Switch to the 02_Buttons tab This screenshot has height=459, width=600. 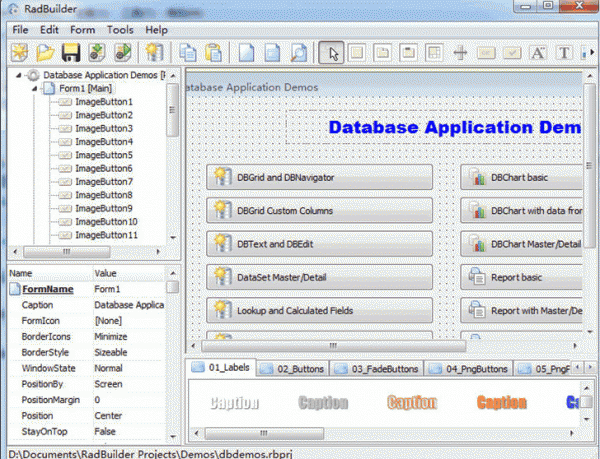point(293,369)
